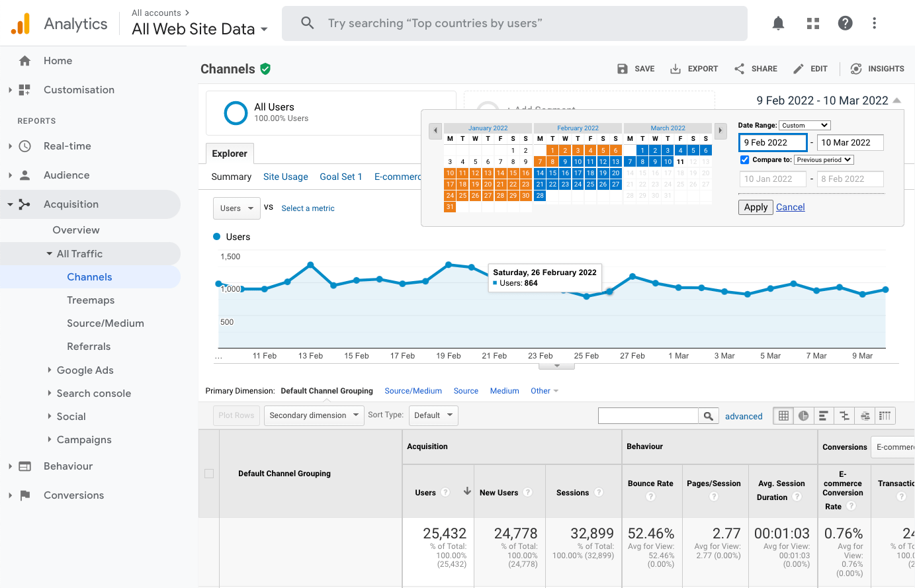
Task: Switch to the comparison view
Action: 844,415
